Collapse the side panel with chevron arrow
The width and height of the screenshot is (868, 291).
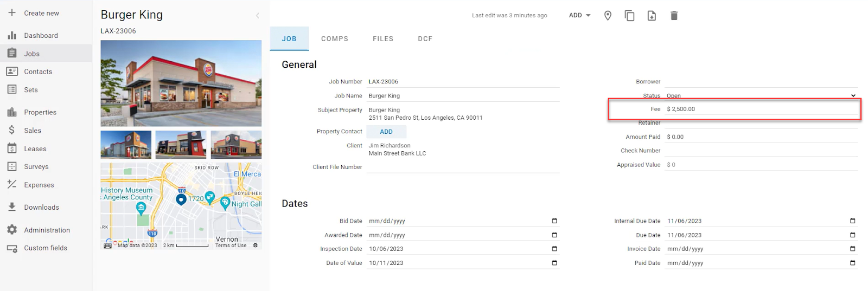coord(258,16)
